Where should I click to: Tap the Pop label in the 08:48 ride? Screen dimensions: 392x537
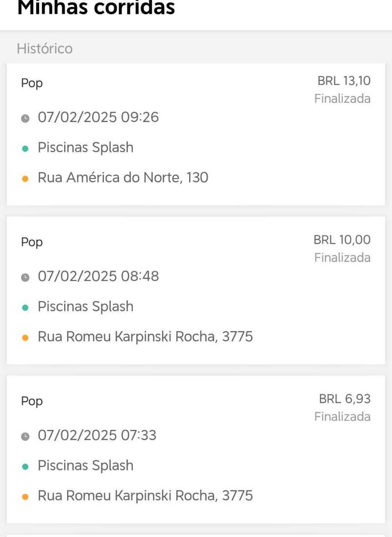(32, 242)
